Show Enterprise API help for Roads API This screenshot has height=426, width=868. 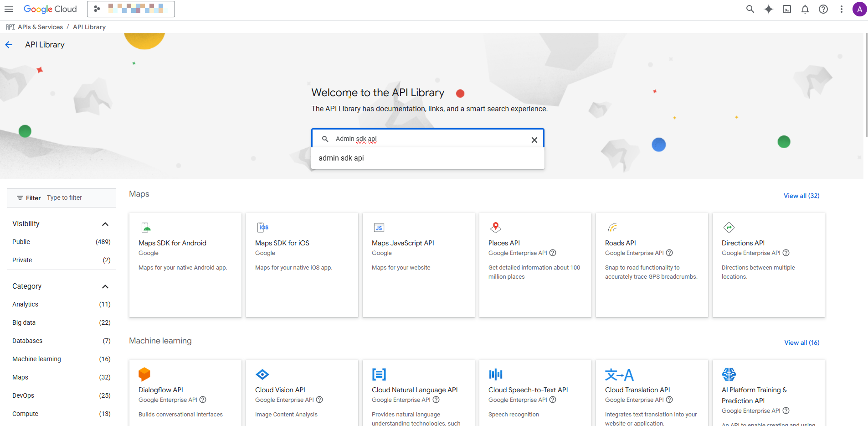(669, 253)
